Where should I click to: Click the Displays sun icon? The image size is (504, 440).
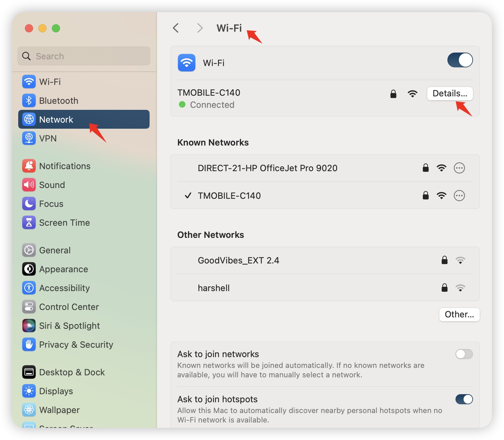(29, 391)
